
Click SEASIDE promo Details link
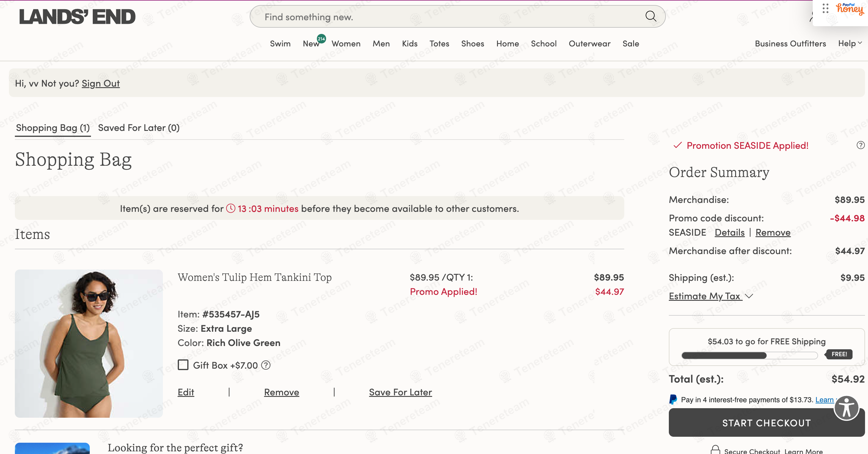[x=729, y=232]
